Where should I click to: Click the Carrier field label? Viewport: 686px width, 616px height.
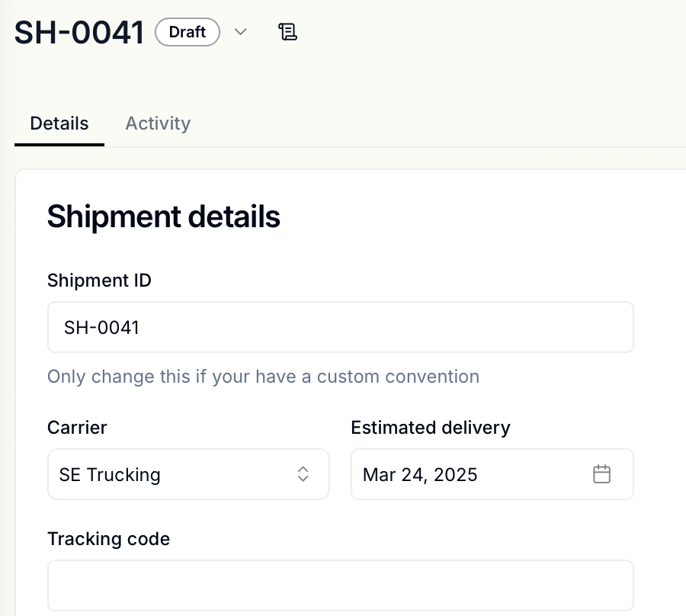pyautogui.click(x=77, y=428)
